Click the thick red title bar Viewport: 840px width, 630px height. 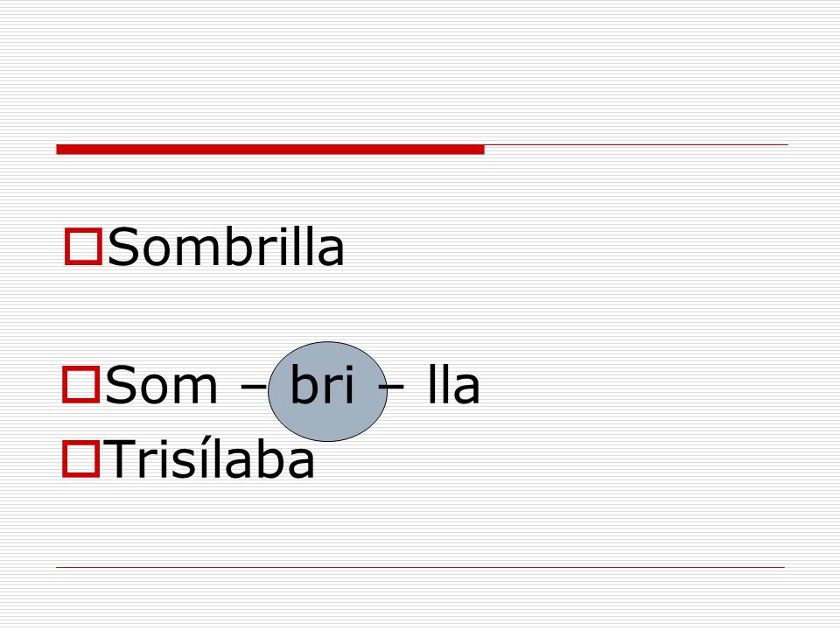(x=270, y=150)
